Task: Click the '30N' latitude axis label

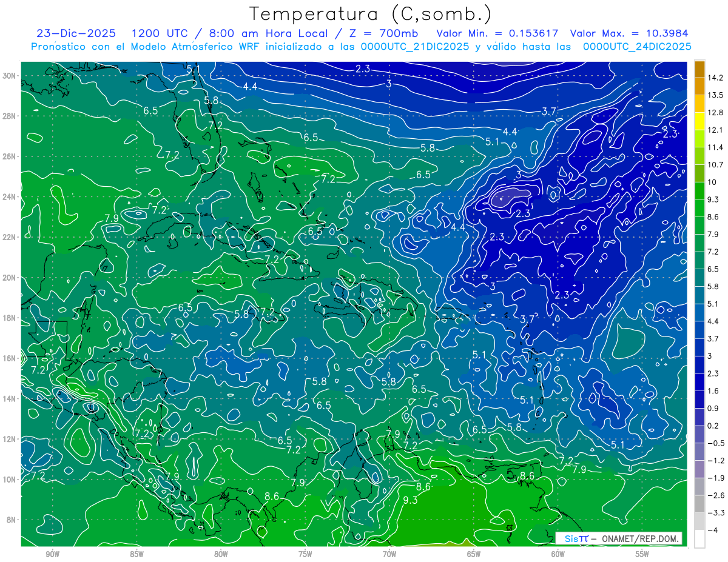Action: coord(10,76)
